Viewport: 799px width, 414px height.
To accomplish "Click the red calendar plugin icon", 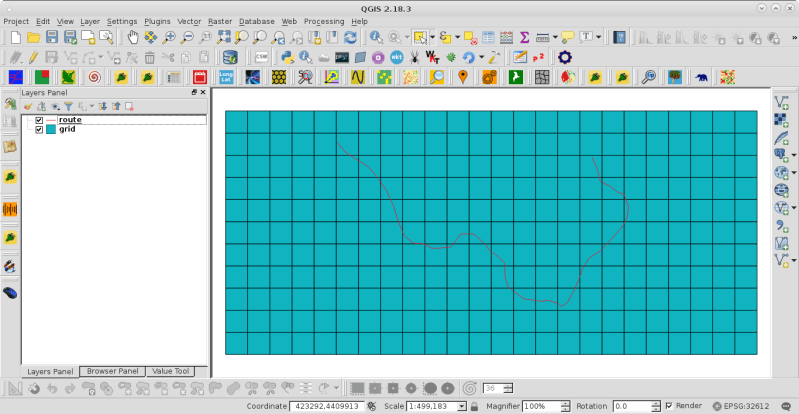I will [x=200, y=77].
